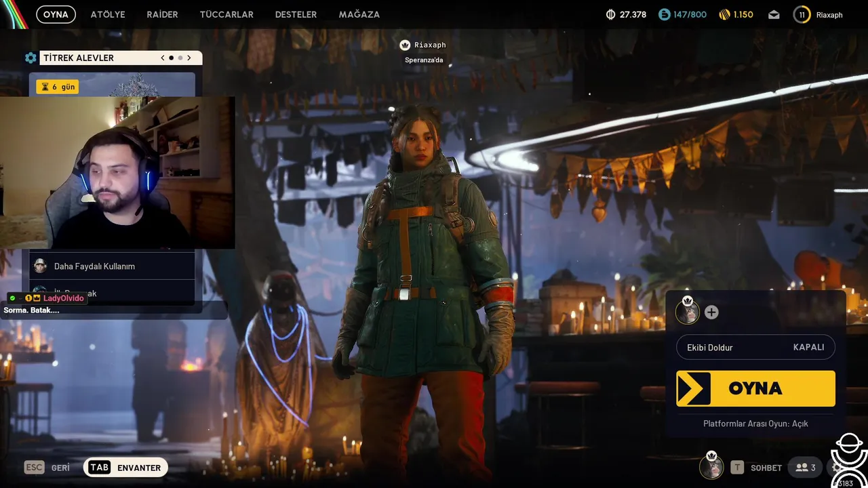Viewport: 868px width, 488px height.
Task: Open the friends list showing 3
Action: click(806, 468)
